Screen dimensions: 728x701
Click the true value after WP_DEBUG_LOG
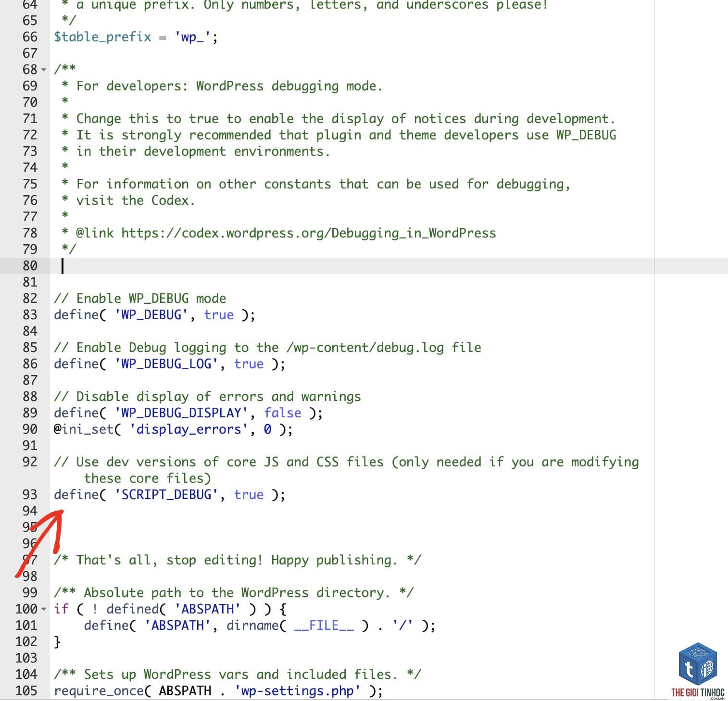pyautogui.click(x=249, y=364)
